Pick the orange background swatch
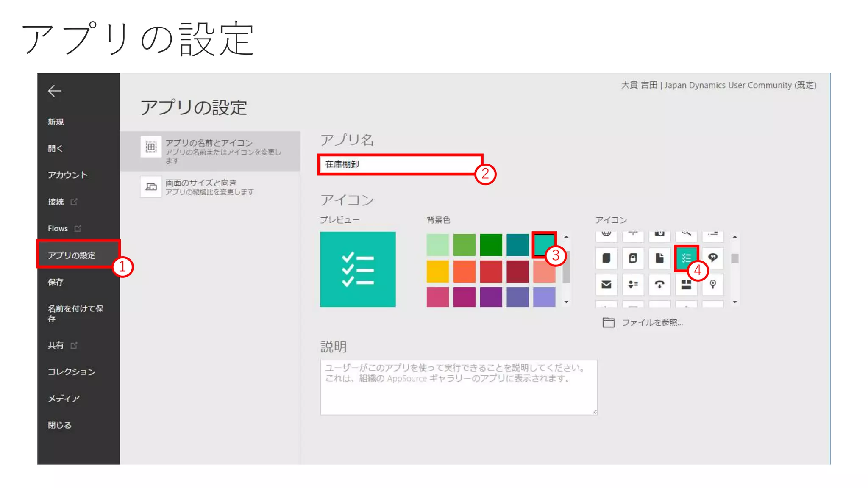Image resolution: width=868 pixels, height=488 pixels. (464, 272)
